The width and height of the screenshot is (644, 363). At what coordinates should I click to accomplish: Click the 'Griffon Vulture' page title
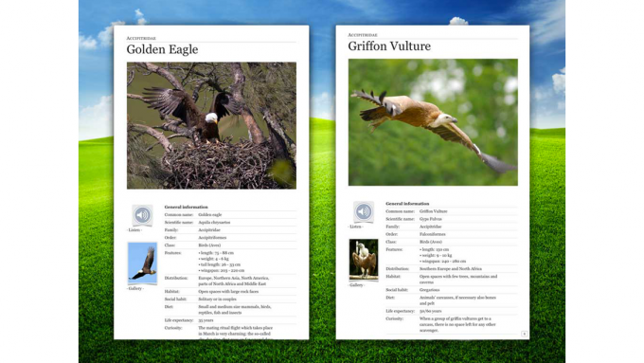[389, 46]
